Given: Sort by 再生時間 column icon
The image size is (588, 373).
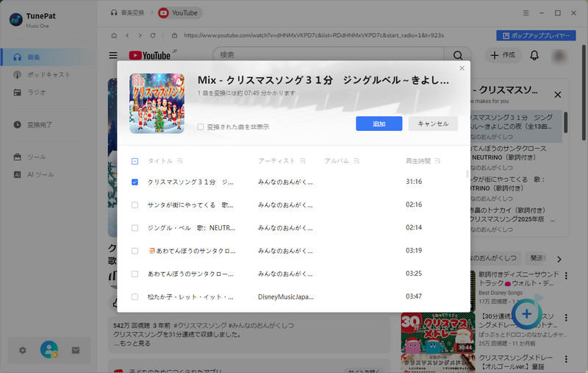Looking at the screenshot, I should coord(437,160).
